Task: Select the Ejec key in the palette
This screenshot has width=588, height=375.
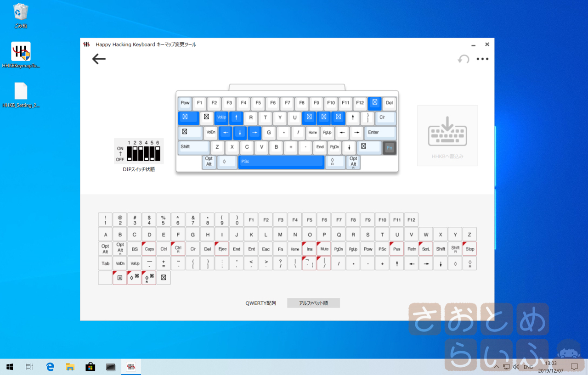Action: click(222, 249)
